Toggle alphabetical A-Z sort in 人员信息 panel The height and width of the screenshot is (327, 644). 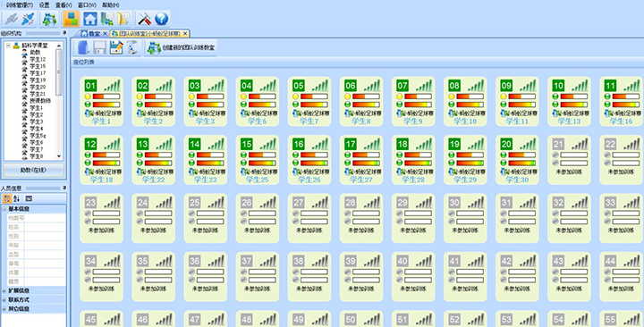coord(17,198)
